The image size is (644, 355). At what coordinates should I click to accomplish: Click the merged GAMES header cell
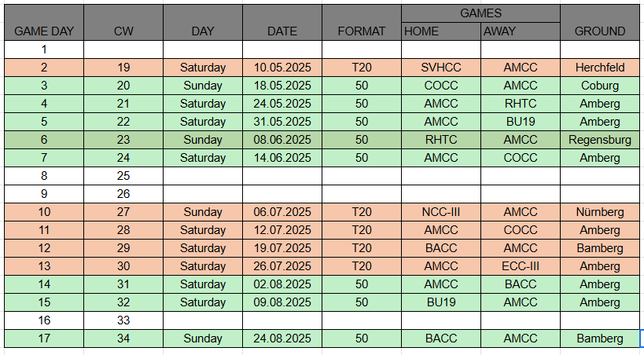[x=480, y=13]
